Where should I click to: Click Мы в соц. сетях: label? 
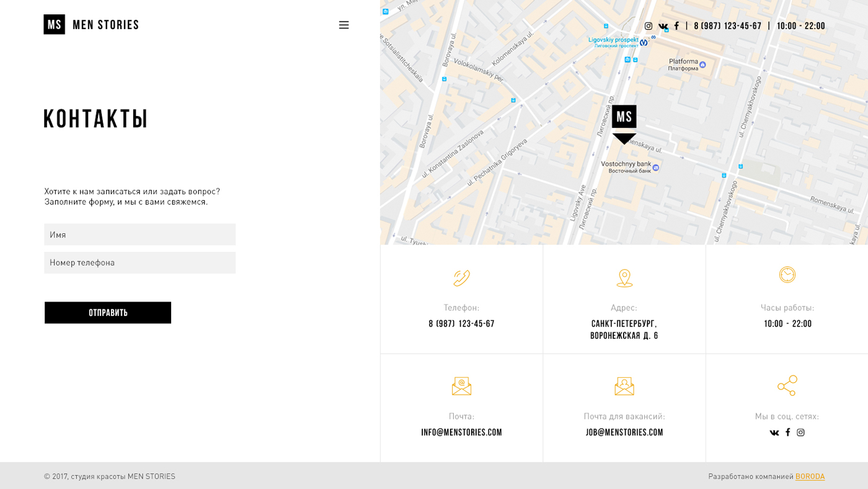tap(787, 416)
